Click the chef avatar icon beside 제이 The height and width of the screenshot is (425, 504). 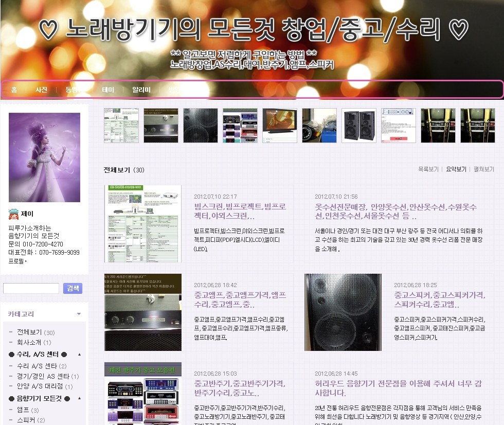[14, 214]
